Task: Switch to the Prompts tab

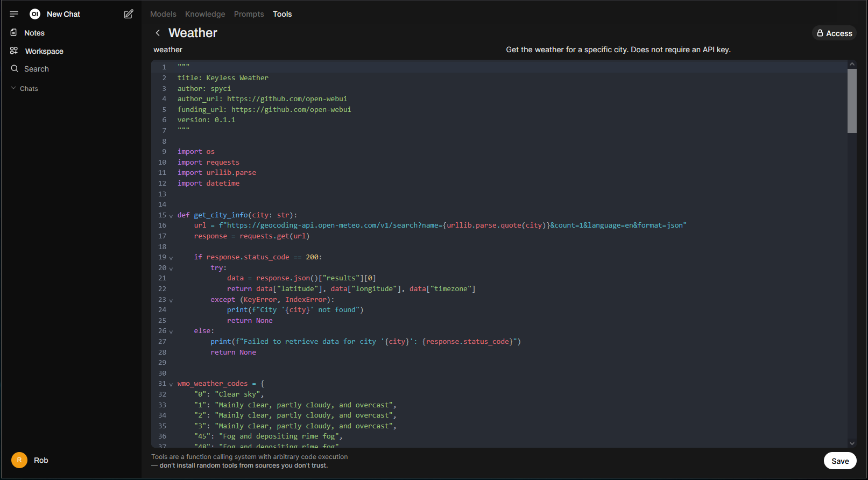Action: coord(249,14)
